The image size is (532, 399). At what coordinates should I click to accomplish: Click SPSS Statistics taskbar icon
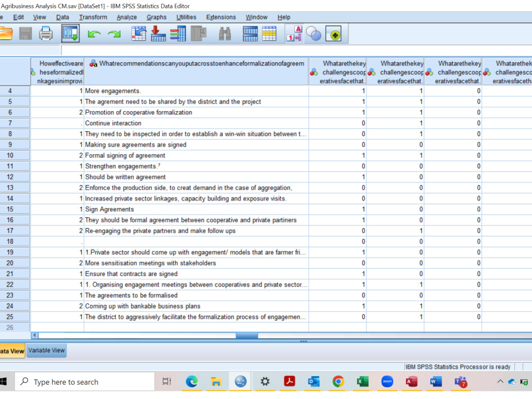[240, 381]
